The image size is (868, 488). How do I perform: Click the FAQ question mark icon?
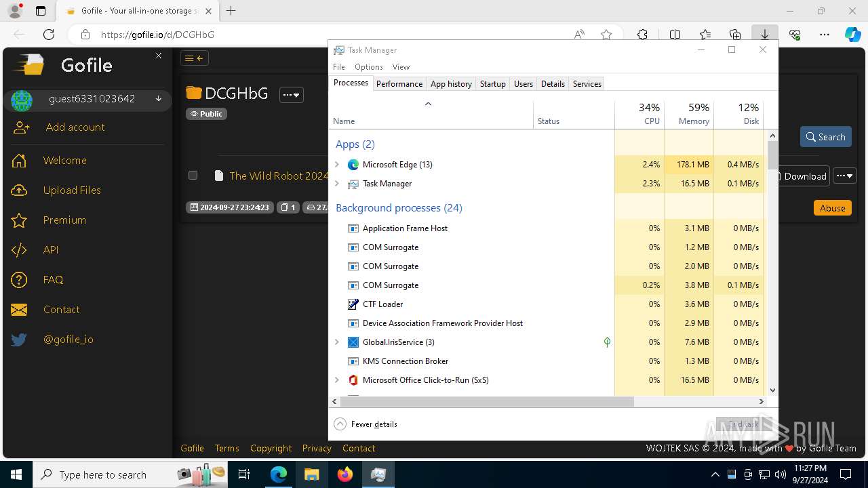tap(19, 280)
